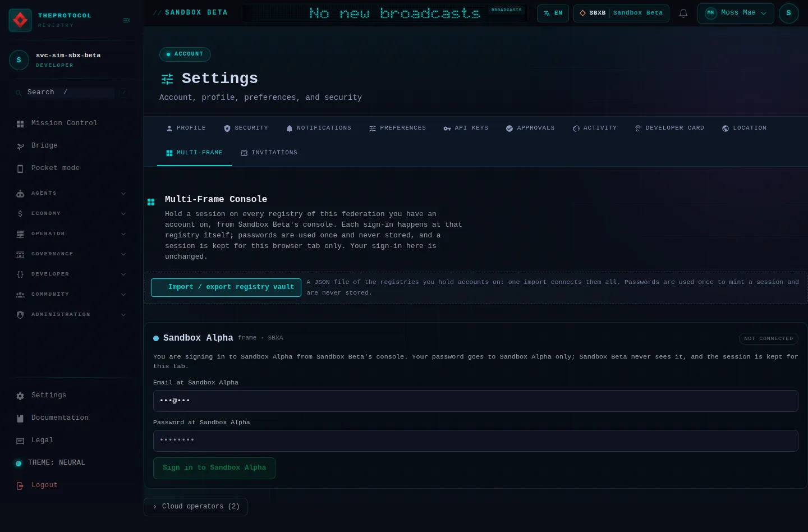Click Import / export registry vault button

[226, 287]
